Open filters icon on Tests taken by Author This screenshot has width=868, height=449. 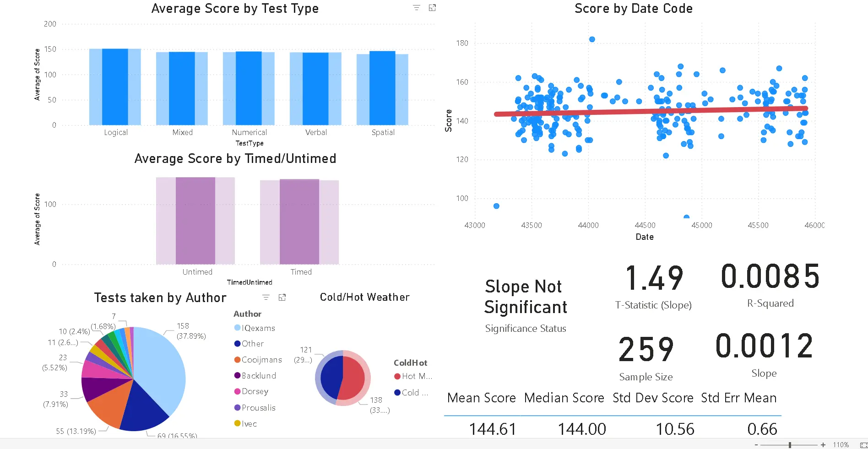[x=266, y=298]
